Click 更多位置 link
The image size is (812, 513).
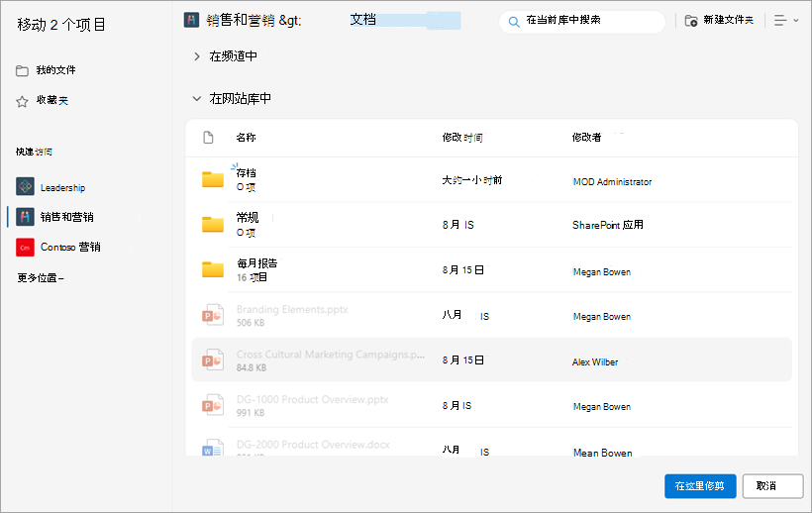point(41,278)
